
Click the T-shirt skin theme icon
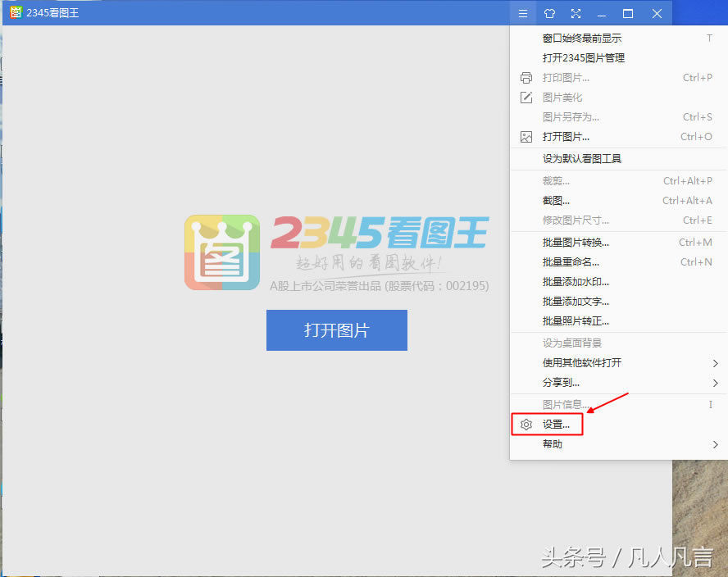click(x=548, y=13)
